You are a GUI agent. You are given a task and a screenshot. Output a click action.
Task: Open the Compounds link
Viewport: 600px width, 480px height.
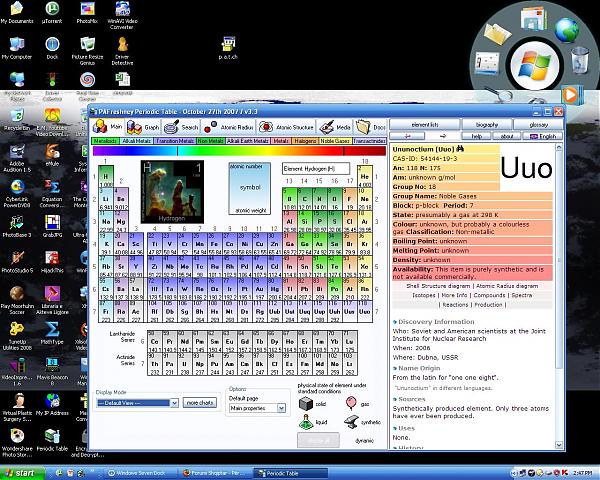(x=489, y=295)
